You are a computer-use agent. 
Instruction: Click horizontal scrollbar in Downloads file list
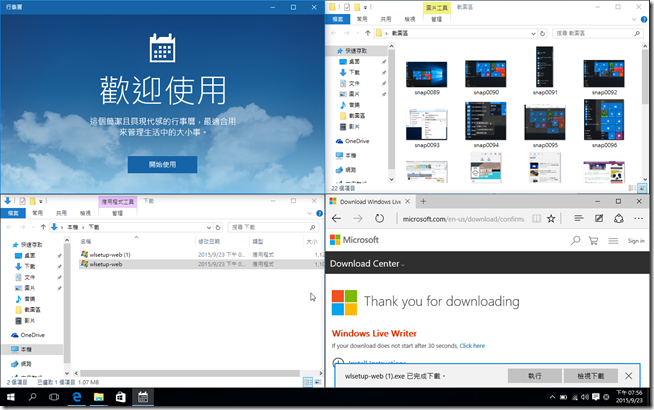189,373
